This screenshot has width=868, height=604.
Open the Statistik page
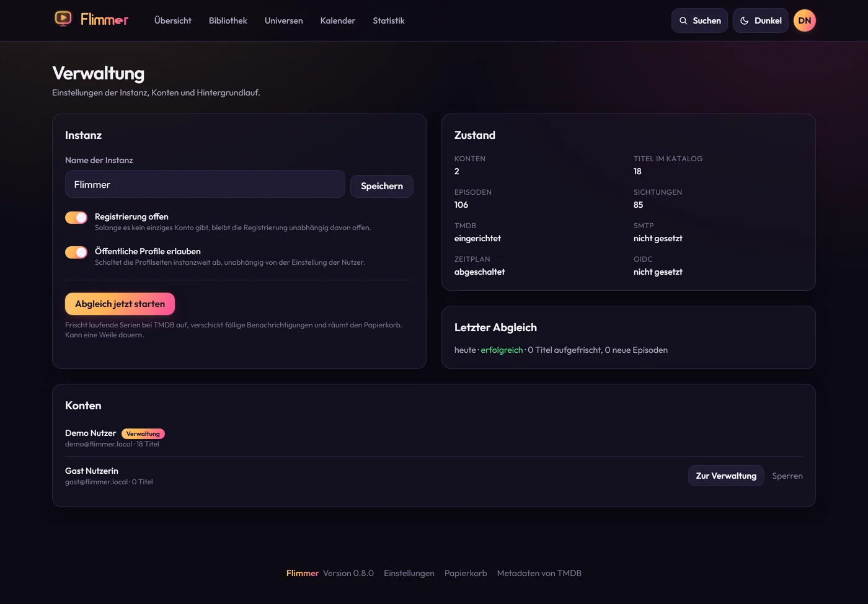389,20
